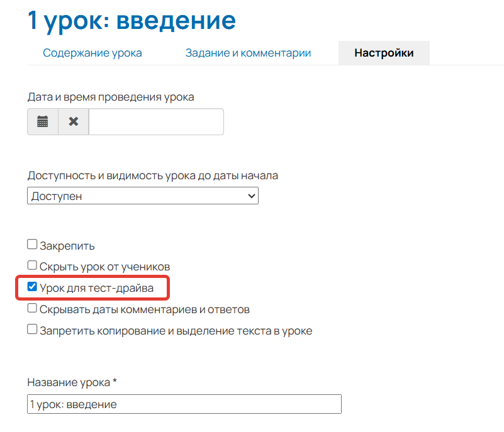Image resolution: width=504 pixels, height=432 pixels.
Task: Uncheck the "Урок для тест-драйва" checkbox
Action: (31, 287)
